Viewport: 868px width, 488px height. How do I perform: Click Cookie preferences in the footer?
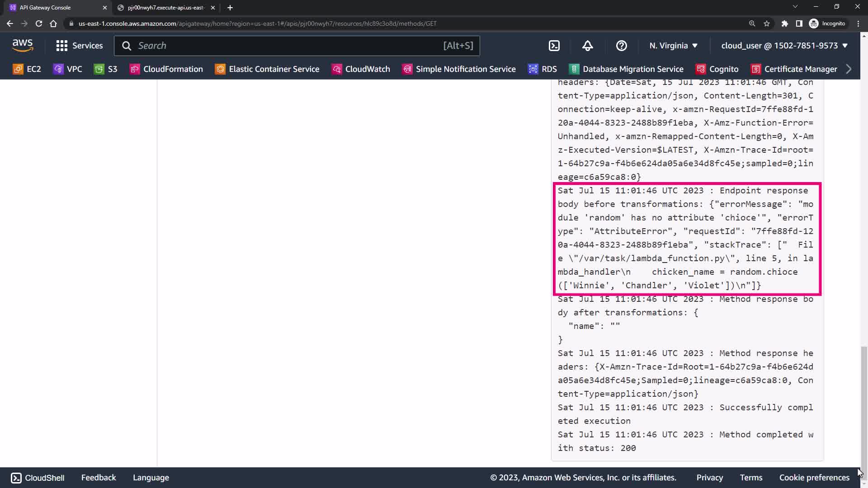tap(814, 478)
